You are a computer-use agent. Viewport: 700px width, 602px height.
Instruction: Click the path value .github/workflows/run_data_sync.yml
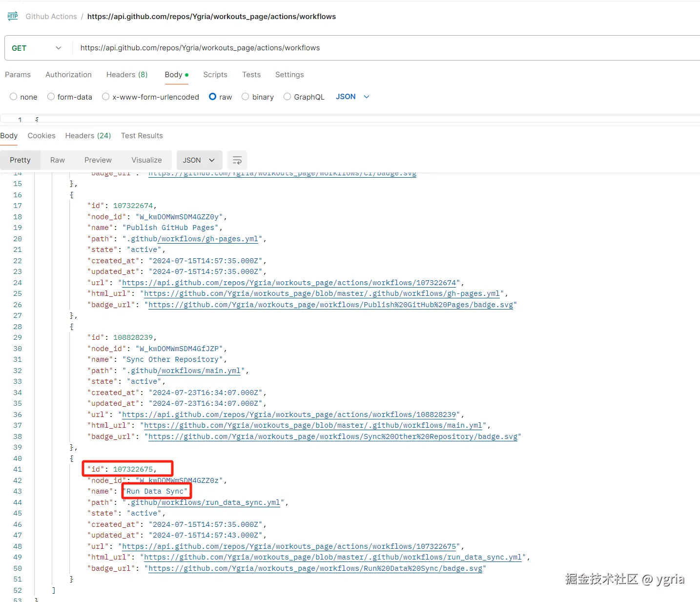204,502
